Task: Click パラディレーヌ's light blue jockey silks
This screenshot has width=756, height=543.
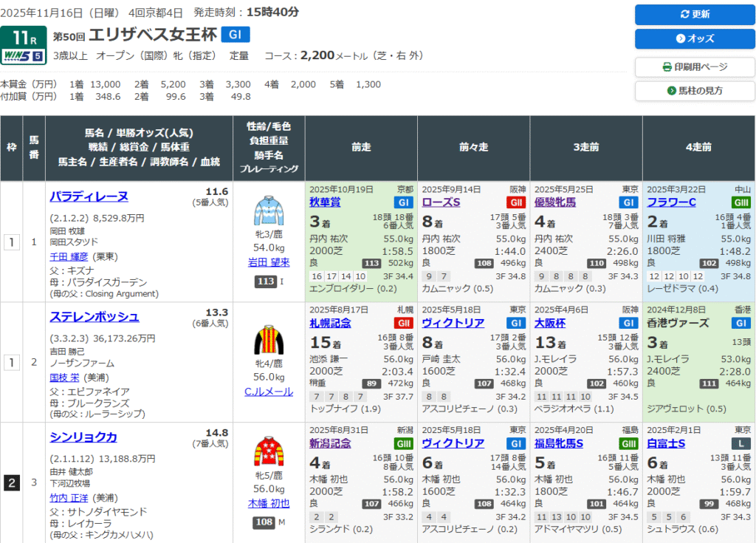Action: click(x=269, y=211)
